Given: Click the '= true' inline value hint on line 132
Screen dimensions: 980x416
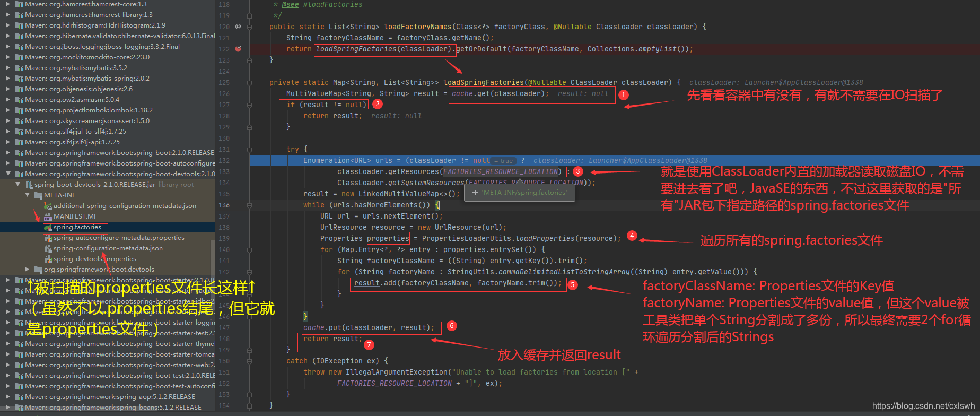Looking at the screenshot, I should tap(503, 161).
